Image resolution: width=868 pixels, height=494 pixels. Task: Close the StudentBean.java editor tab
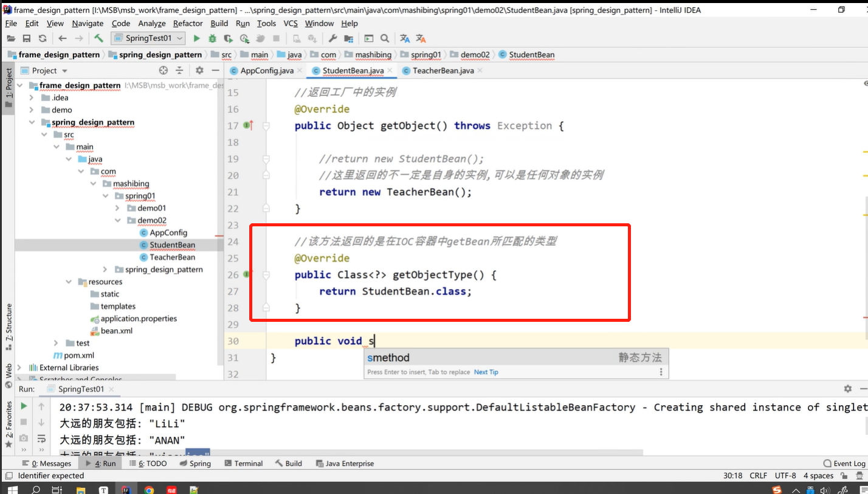tap(389, 71)
